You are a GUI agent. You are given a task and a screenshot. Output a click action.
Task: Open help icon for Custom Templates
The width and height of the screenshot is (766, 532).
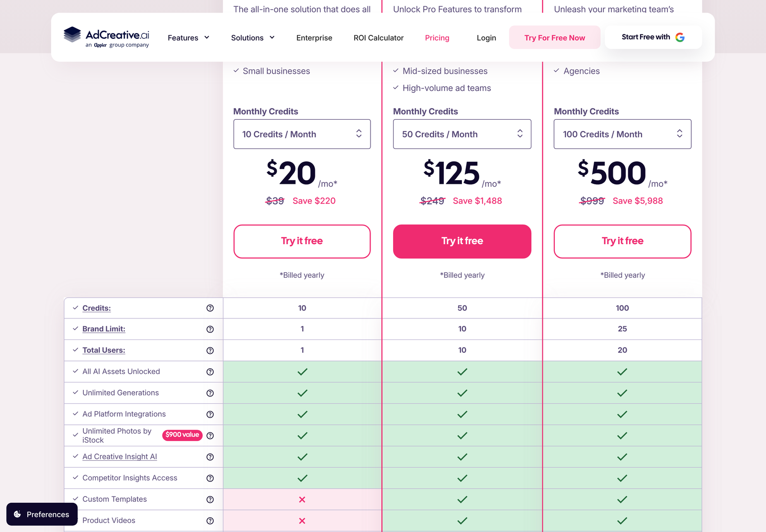(210, 499)
